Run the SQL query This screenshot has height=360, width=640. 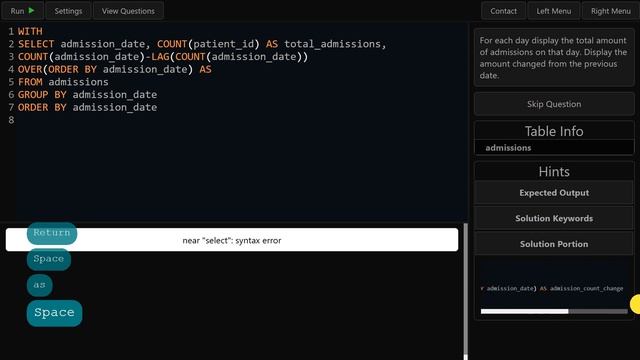tap(22, 11)
